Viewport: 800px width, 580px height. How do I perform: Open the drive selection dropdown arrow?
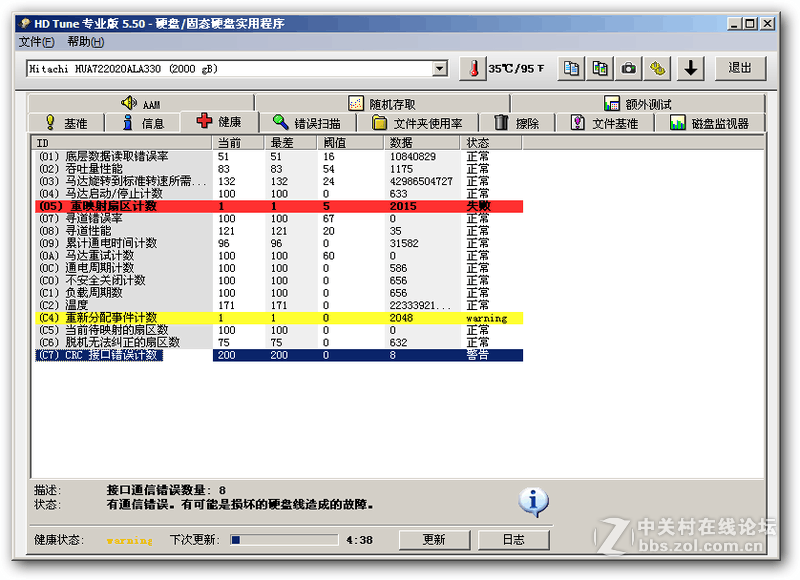click(x=439, y=68)
